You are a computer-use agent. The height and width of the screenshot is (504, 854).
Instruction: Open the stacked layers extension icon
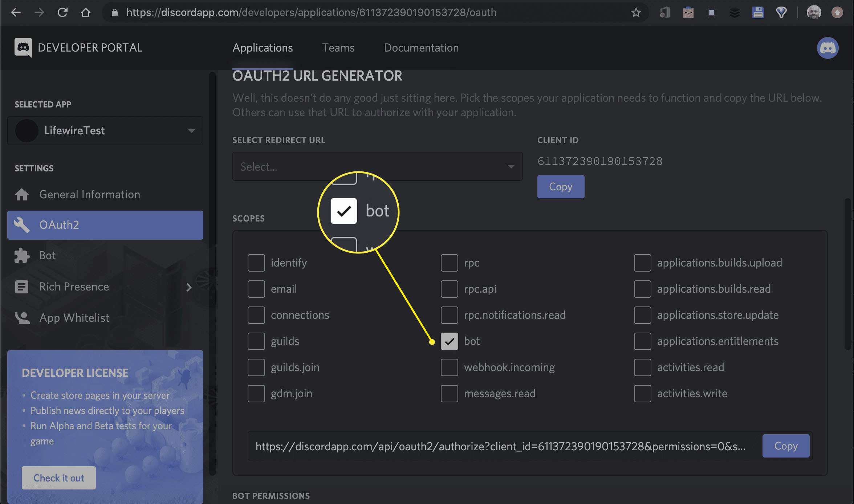tap(734, 13)
